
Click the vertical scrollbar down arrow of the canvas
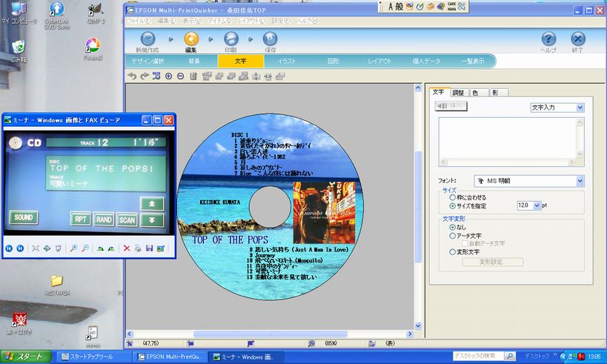pyautogui.click(x=418, y=326)
